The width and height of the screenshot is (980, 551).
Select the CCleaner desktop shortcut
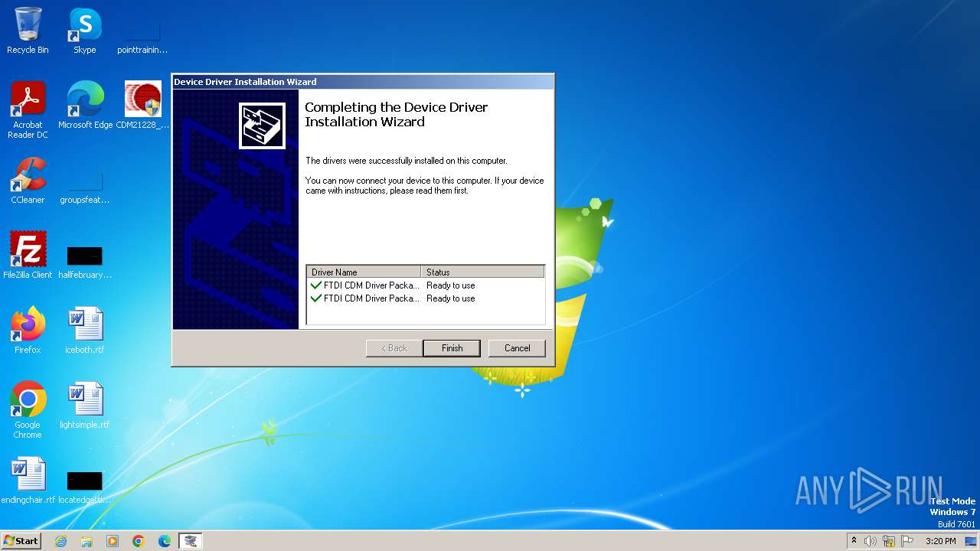click(x=28, y=181)
